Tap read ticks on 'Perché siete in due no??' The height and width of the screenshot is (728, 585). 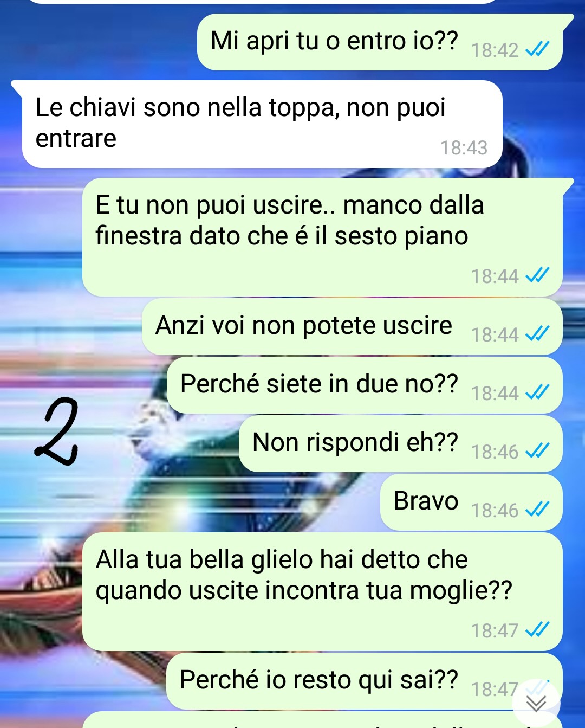point(537,392)
